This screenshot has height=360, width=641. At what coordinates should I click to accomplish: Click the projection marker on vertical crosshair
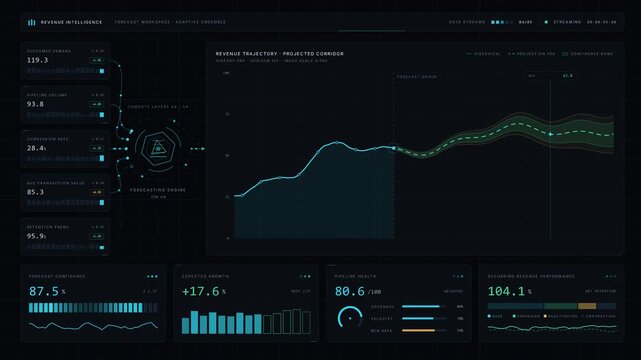click(x=550, y=134)
